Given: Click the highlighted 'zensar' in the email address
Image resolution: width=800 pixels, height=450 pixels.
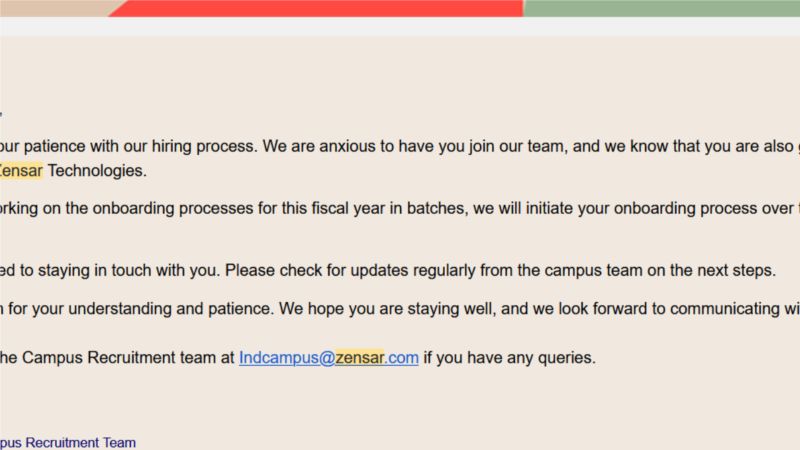Looking at the screenshot, I should [359, 358].
